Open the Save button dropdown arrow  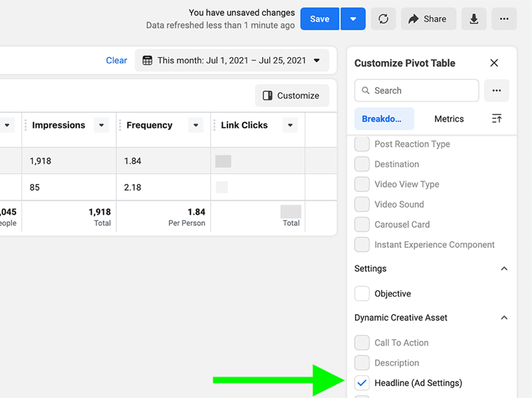352,19
